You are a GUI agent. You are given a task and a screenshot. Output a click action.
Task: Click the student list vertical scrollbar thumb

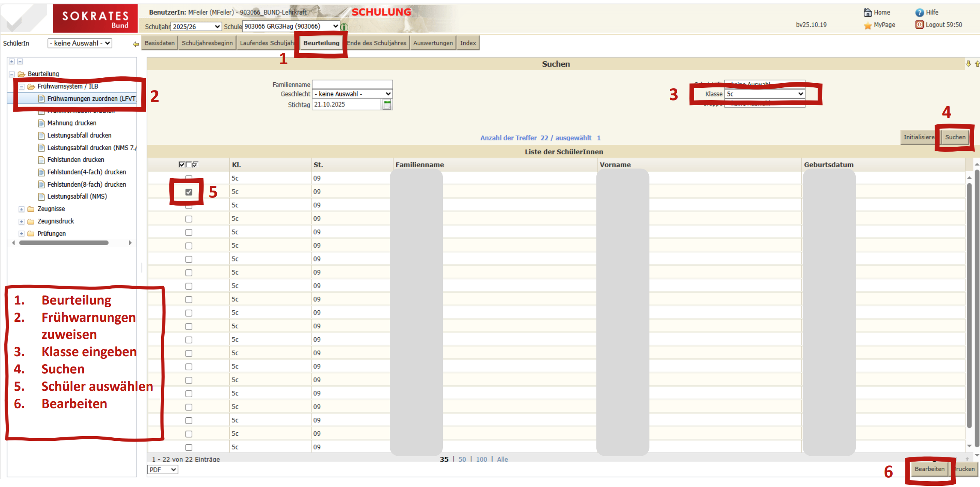click(969, 306)
